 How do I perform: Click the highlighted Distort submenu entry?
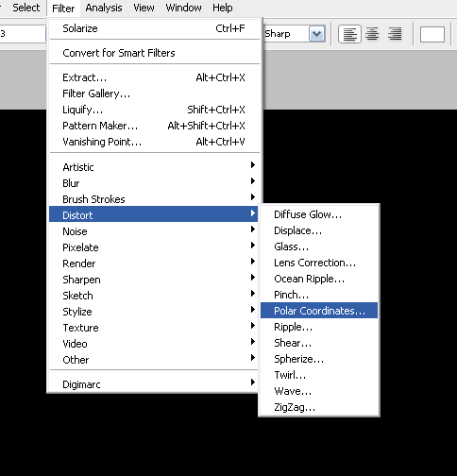tap(154, 215)
